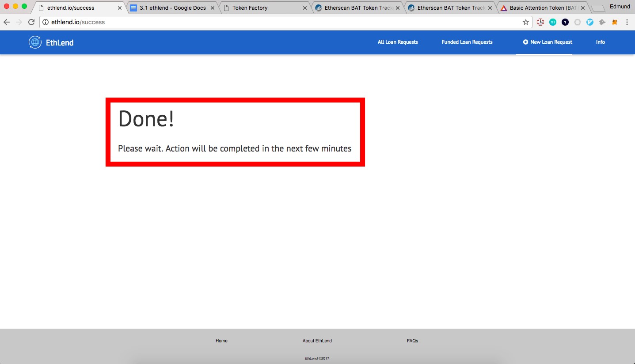This screenshot has height=364, width=635.
Task: Create a New Loan Request
Action: [548, 42]
